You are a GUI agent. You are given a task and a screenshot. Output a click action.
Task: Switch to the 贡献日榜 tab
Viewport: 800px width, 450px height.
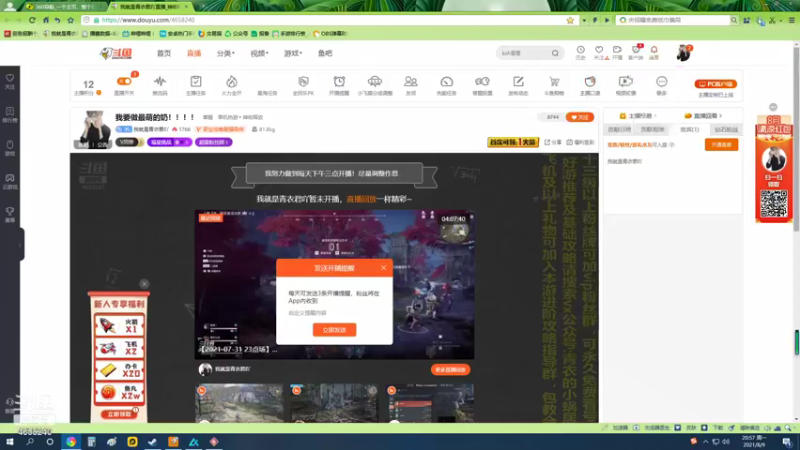pos(619,130)
